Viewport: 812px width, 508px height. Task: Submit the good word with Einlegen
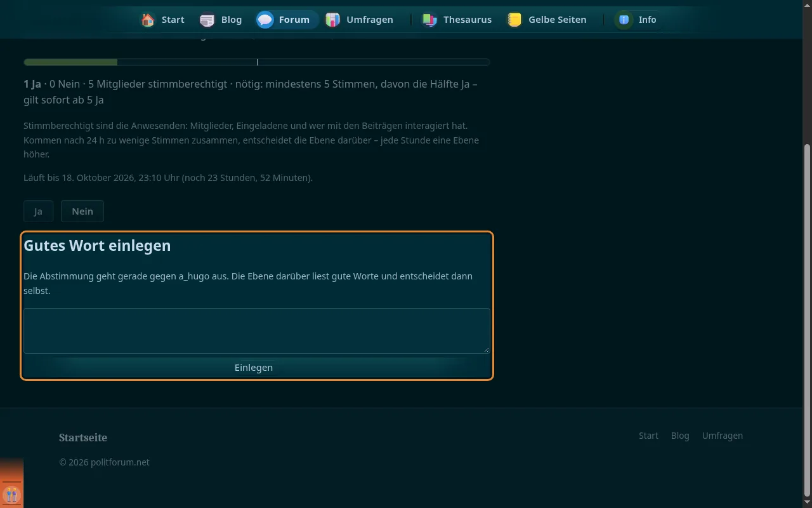(x=254, y=367)
